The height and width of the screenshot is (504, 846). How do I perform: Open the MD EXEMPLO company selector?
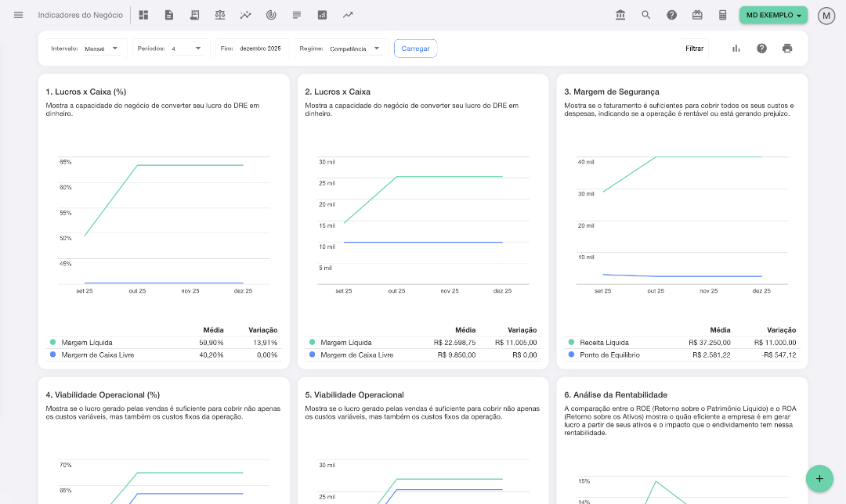[772, 15]
